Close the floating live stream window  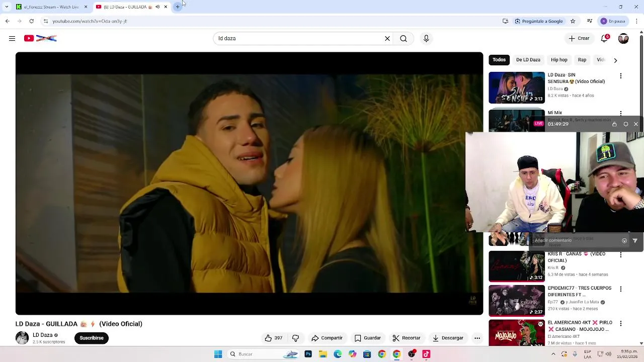(x=636, y=124)
